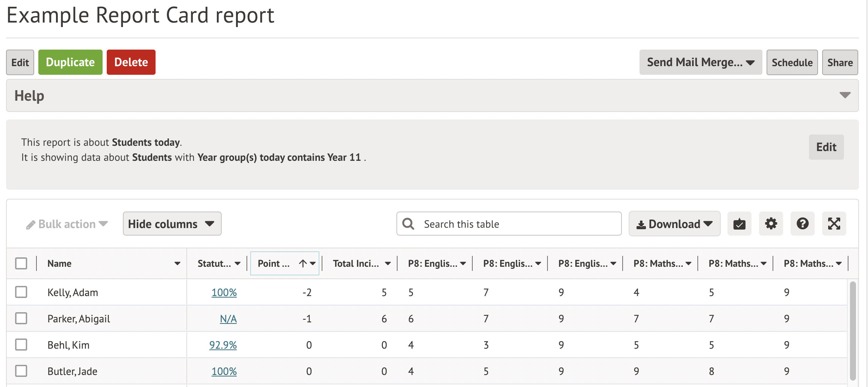868x387 pixels.
Task: Open the Send Mail Merge dropdown
Action: tap(700, 62)
